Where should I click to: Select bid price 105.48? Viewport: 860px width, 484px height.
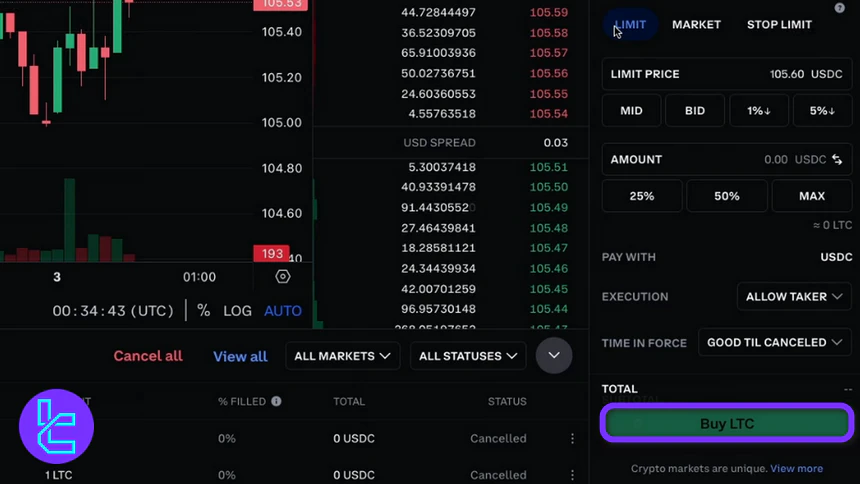point(548,228)
